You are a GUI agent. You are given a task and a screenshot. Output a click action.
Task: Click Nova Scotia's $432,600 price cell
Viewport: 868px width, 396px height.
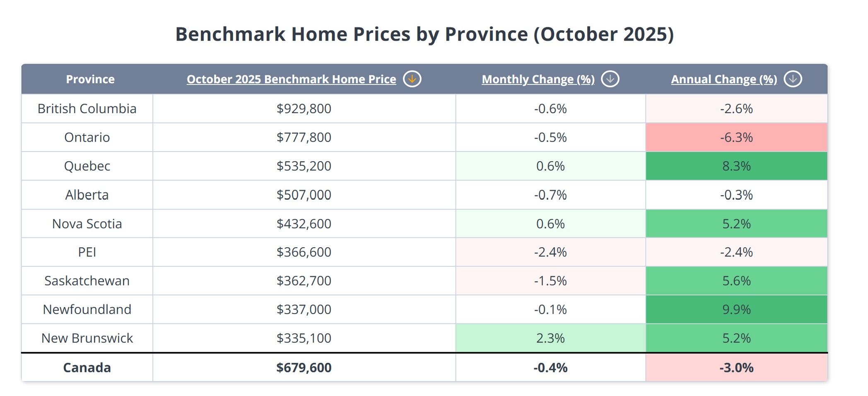tap(304, 224)
